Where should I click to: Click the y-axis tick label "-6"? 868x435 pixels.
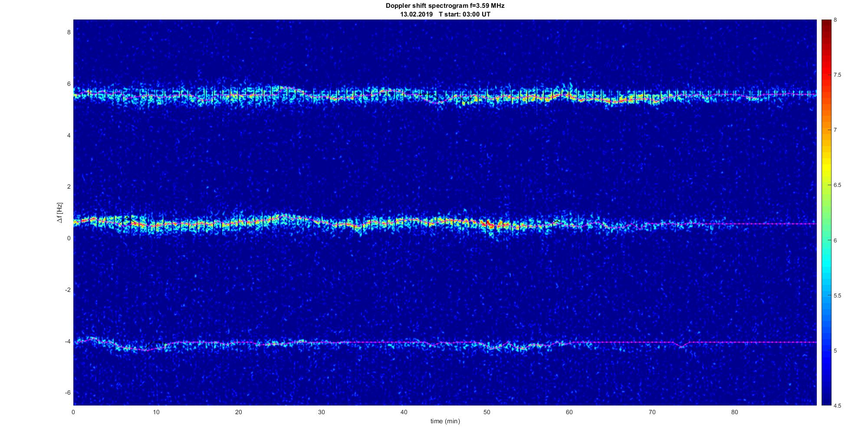tap(68, 392)
